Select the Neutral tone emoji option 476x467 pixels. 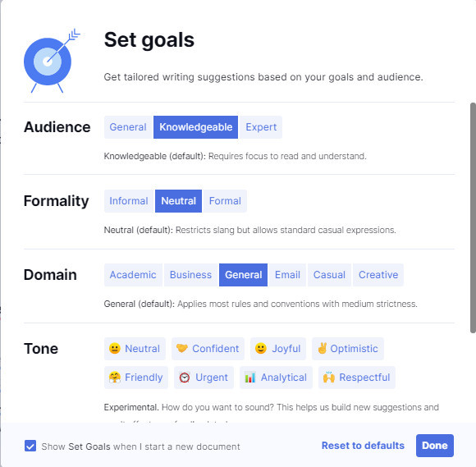pos(135,349)
